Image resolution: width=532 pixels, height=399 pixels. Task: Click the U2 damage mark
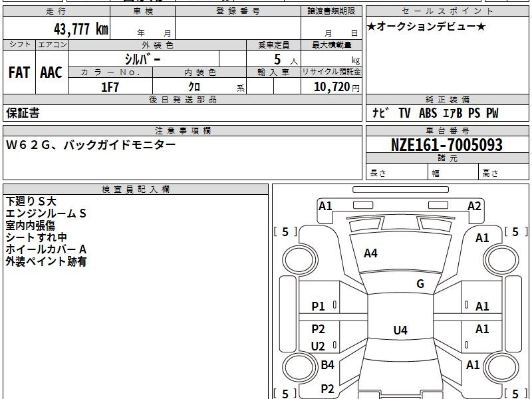(318, 346)
